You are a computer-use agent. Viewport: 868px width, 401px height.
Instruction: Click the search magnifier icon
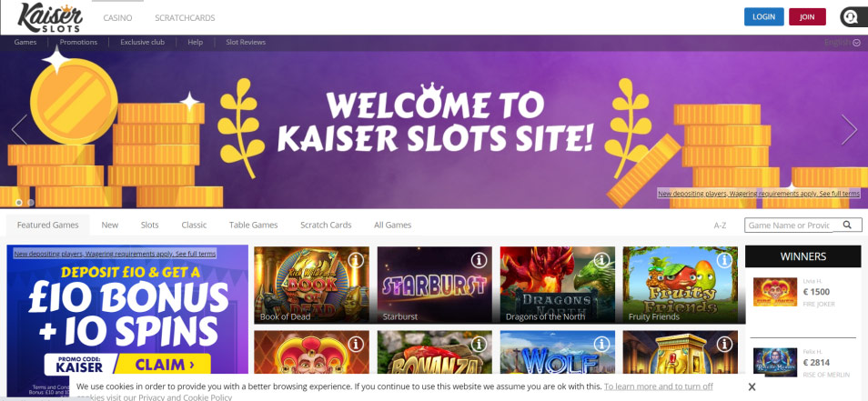pyautogui.click(x=847, y=226)
